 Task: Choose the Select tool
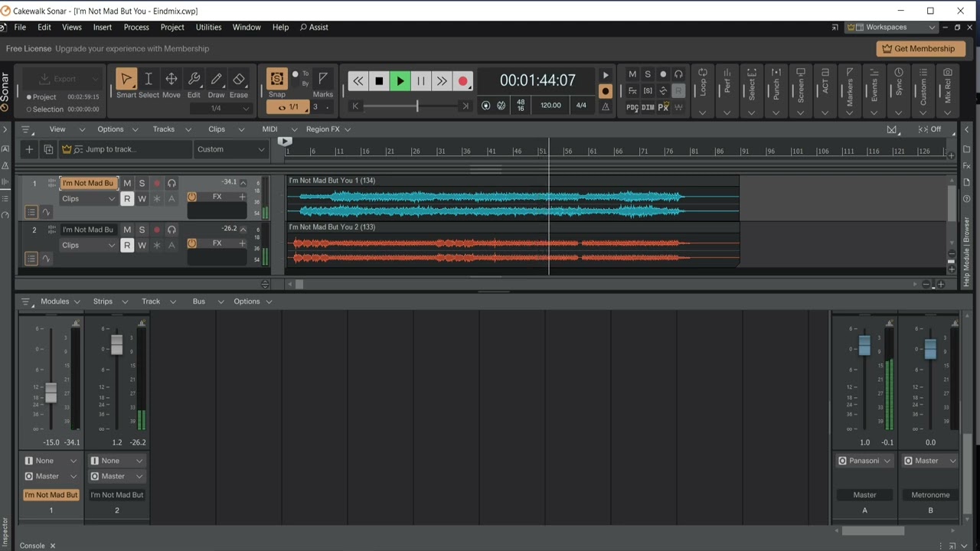pyautogui.click(x=149, y=79)
